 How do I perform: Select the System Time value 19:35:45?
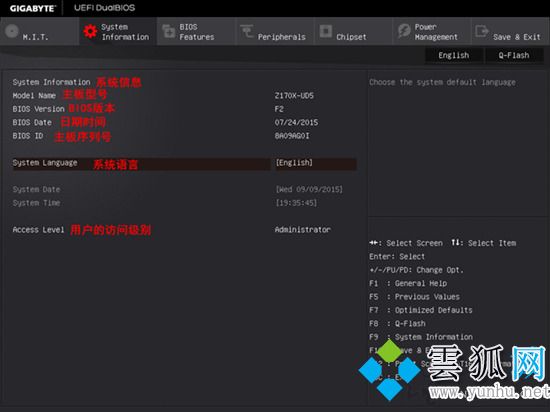click(296, 203)
